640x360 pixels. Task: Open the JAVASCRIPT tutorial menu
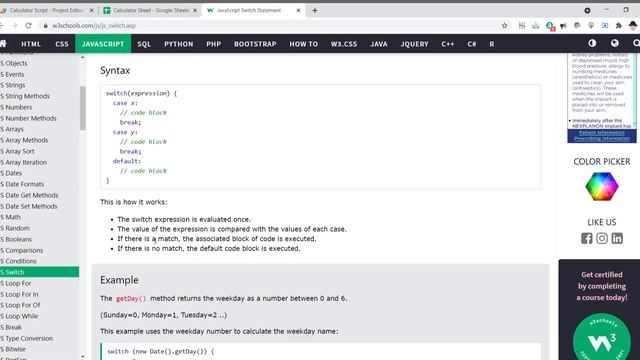pyautogui.click(x=103, y=44)
